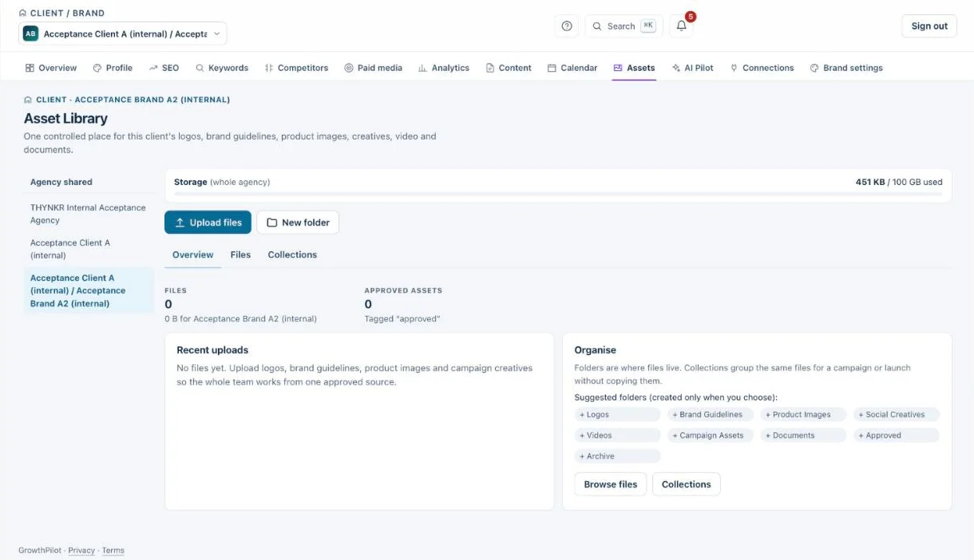Click the Connections plug icon
The height and width of the screenshot is (560, 974).
tap(734, 68)
